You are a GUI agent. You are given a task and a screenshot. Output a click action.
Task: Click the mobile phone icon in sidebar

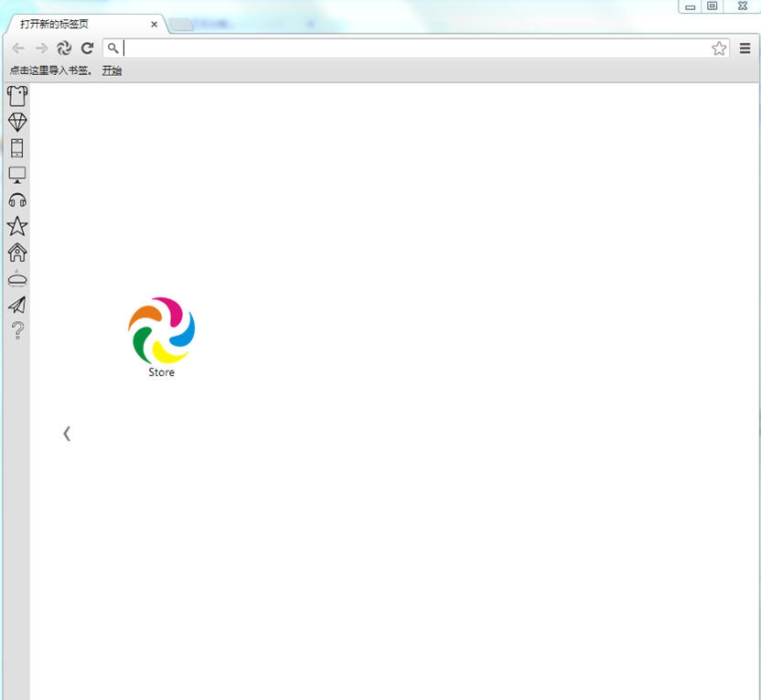point(16,147)
